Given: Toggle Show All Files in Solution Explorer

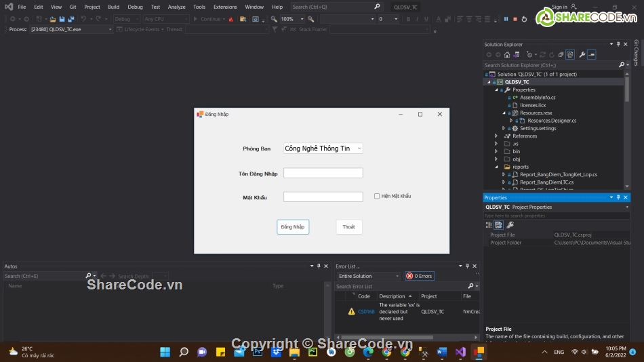Looking at the screenshot, I should pyautogui.click(x=570, y=55).
